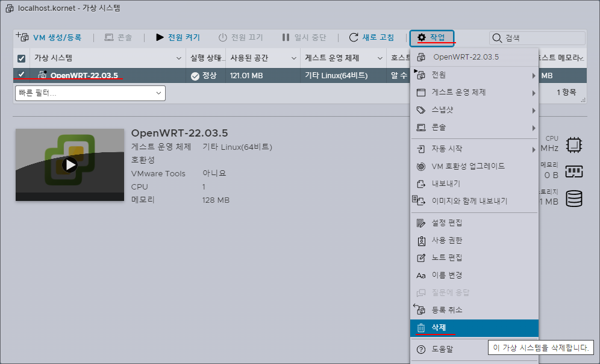Click the 실행 상태 column header
The image size is (600, 364).
point(205,58)
